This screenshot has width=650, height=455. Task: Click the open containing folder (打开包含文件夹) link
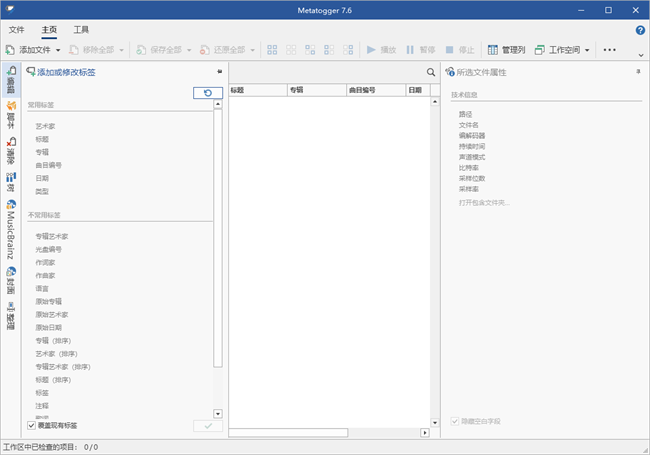click(484, 202)
